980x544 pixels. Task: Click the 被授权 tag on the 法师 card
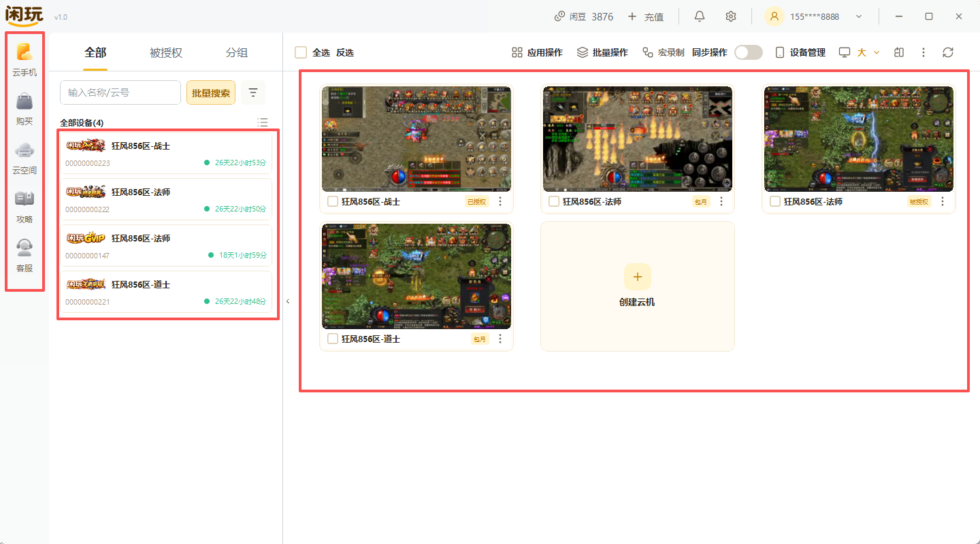click(x=919, y=201)
